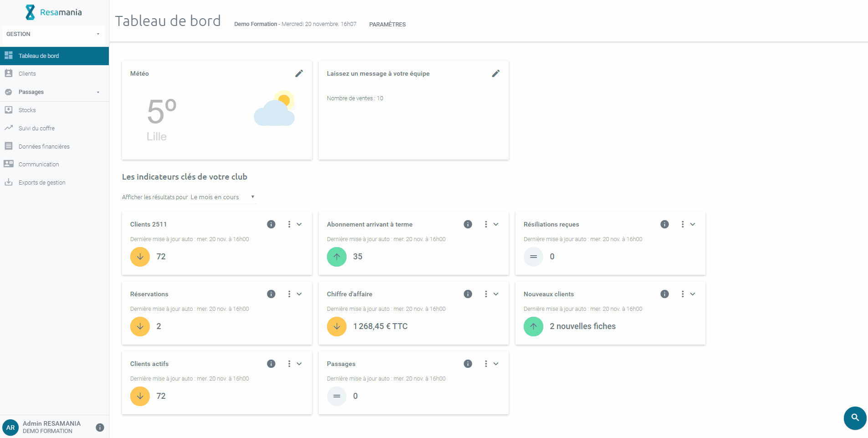Open three-dot menu on Chiffre d'affaire card
The height and width of the screenshot is (438, 868).
click(x=486, y=294)
